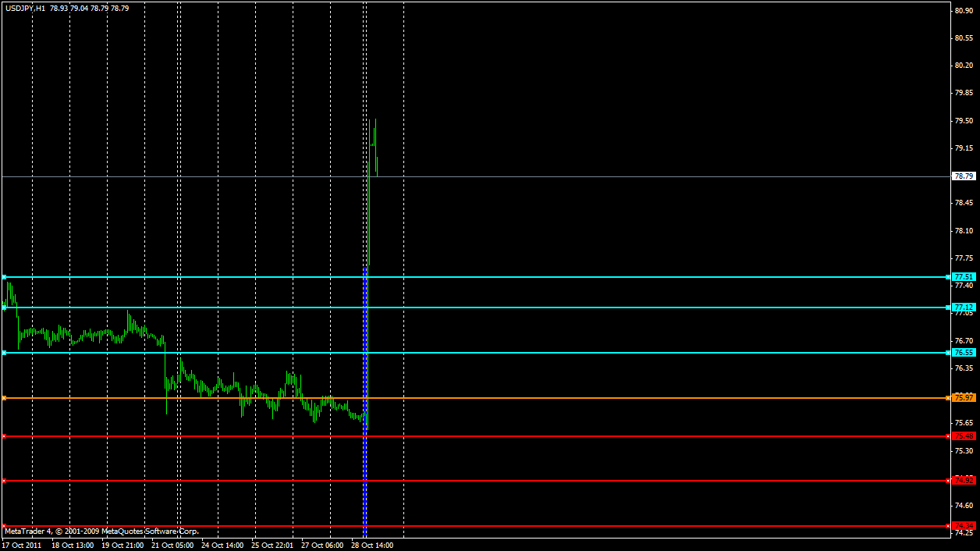Select the red 74.34 price level tag
The width and height of the screenshot is (980, 551).
[964, 525]
